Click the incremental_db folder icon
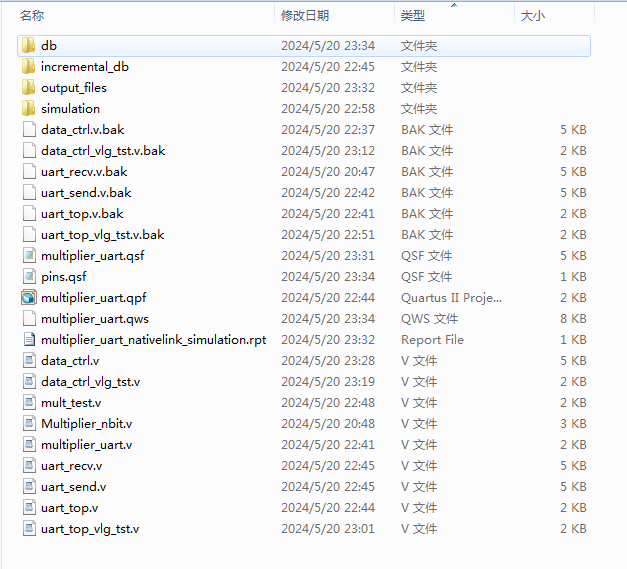Screen dimensions: 627x569 (28, 66)
